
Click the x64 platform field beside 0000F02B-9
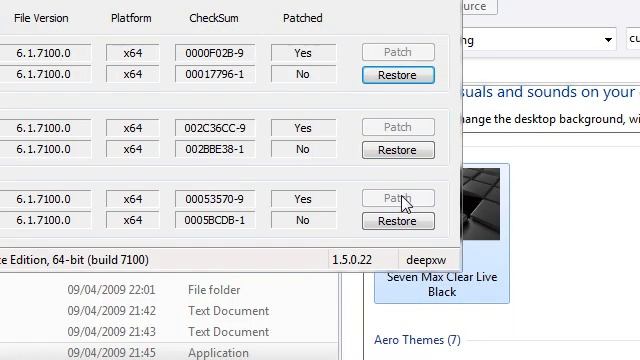tap(133, 53)
